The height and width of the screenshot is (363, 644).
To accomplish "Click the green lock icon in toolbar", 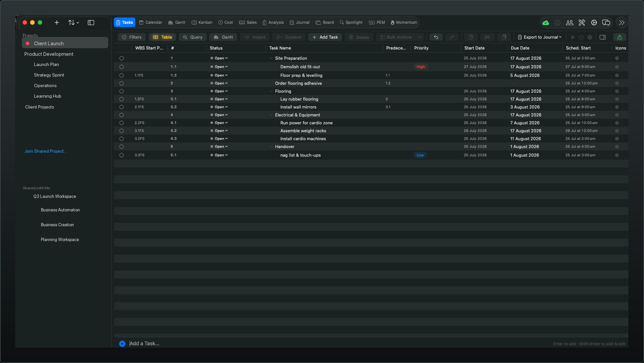I will click(x=619, y=37).
